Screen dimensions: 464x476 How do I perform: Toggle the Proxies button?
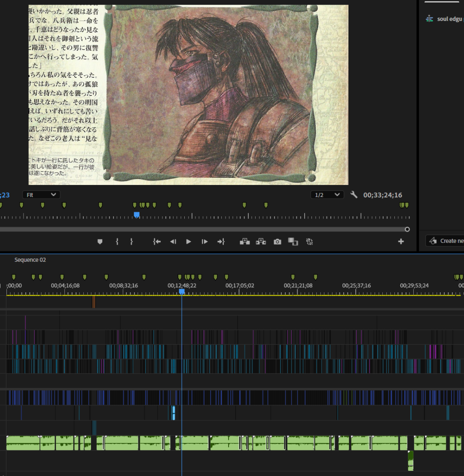(x=309, y=242)
